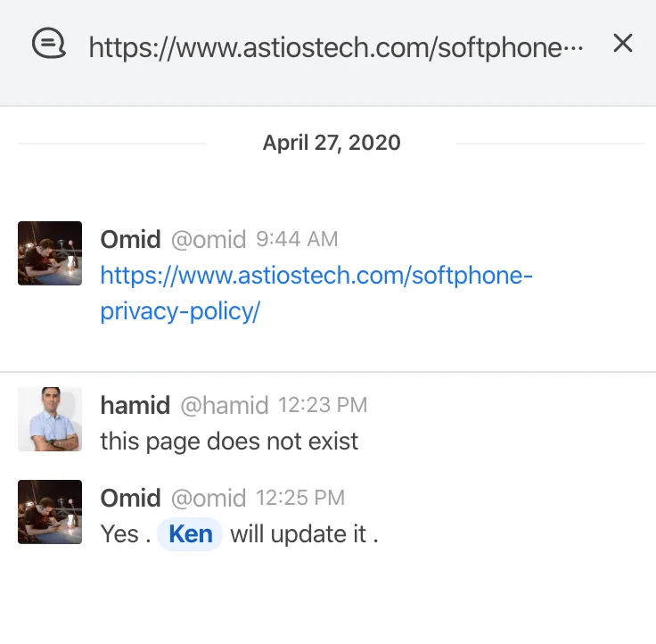Viewport: 656px width, 644px height.
Task: Click the 9:44 AM timestamp
Action: [297, 239]
